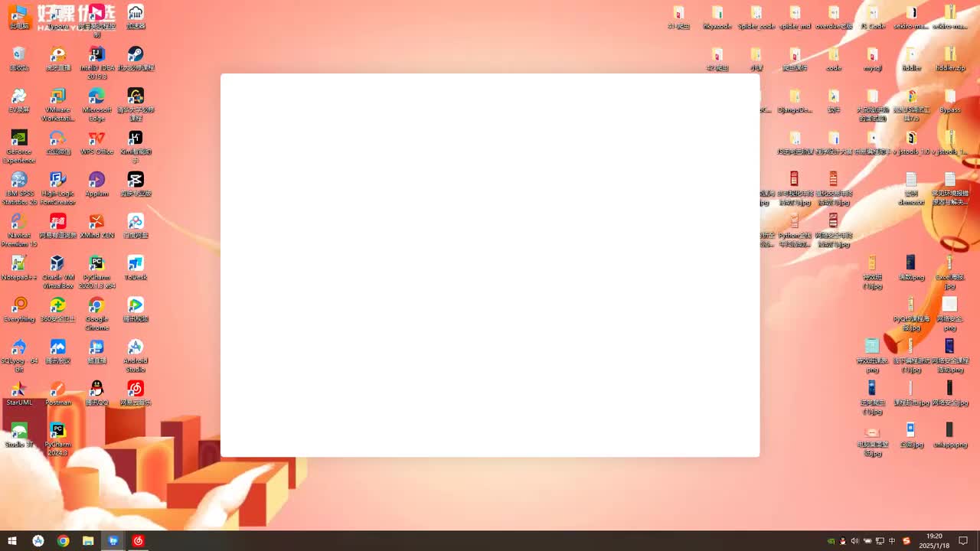Viewport: 980px width, 551px height.
Task: Open the notification center on the taskbar
Action: tap(964, 541)
